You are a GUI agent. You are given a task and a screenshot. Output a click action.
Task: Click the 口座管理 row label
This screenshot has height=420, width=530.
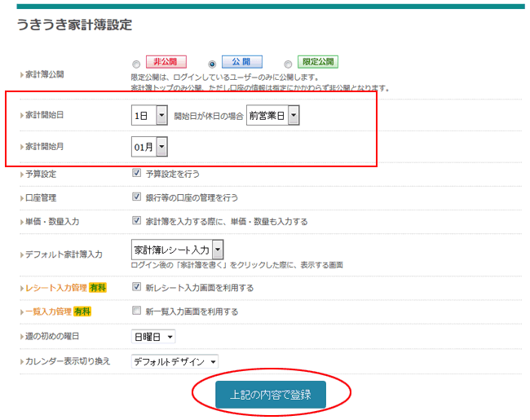click(x=41, y=198)
